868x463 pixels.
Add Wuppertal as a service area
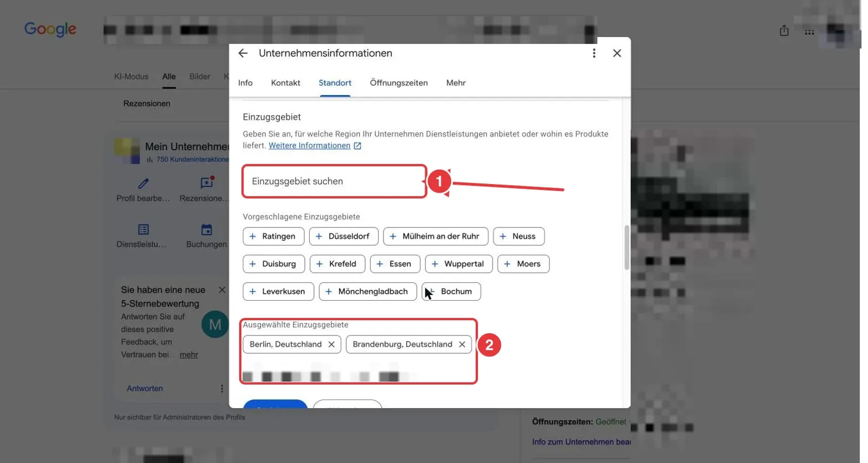[x=459, y=264]
